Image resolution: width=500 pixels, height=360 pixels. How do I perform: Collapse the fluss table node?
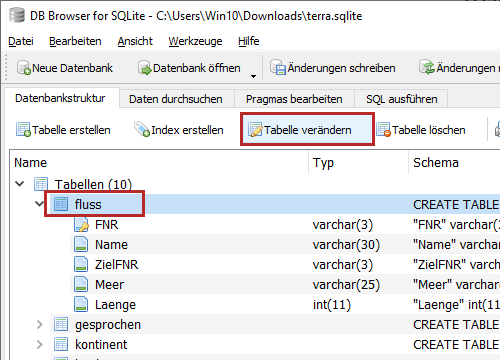tap(40, 204)
